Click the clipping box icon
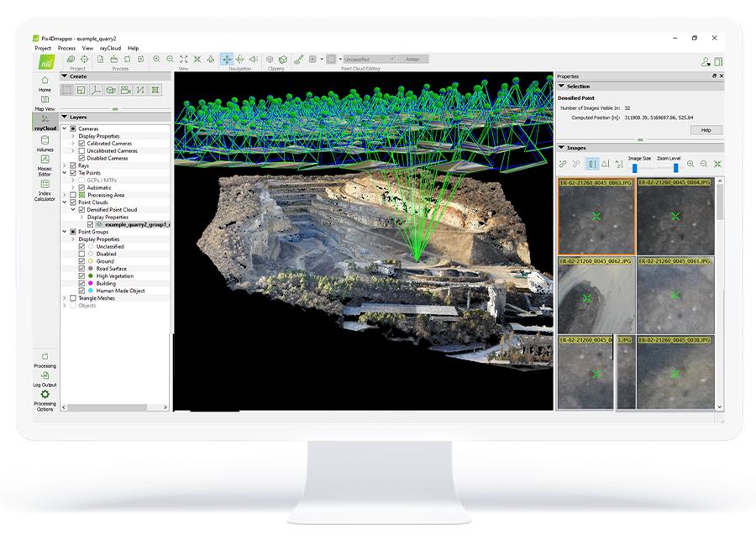756x551 pixels. (270, 60)
